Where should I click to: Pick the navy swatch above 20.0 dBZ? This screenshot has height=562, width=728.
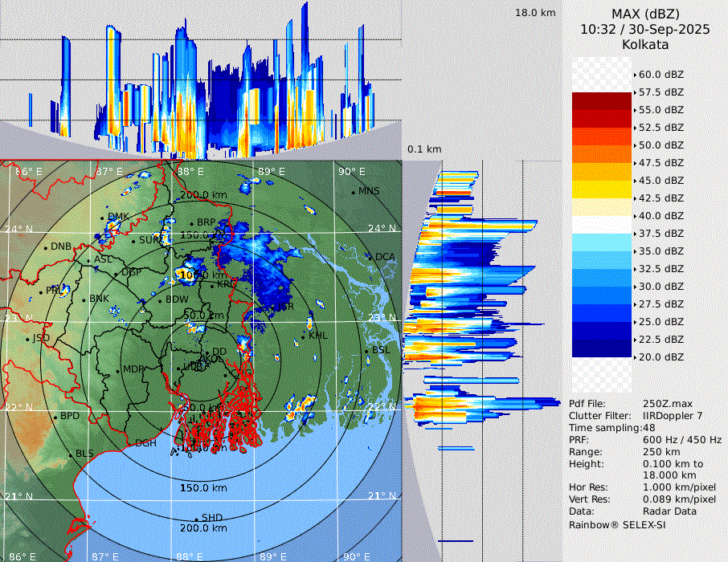click(603, 348)
